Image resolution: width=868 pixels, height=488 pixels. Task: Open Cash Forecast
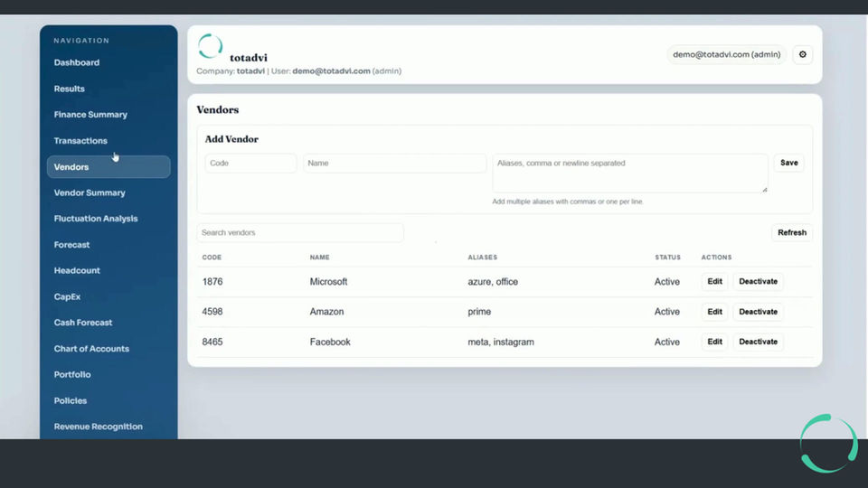tap(83, 323)
